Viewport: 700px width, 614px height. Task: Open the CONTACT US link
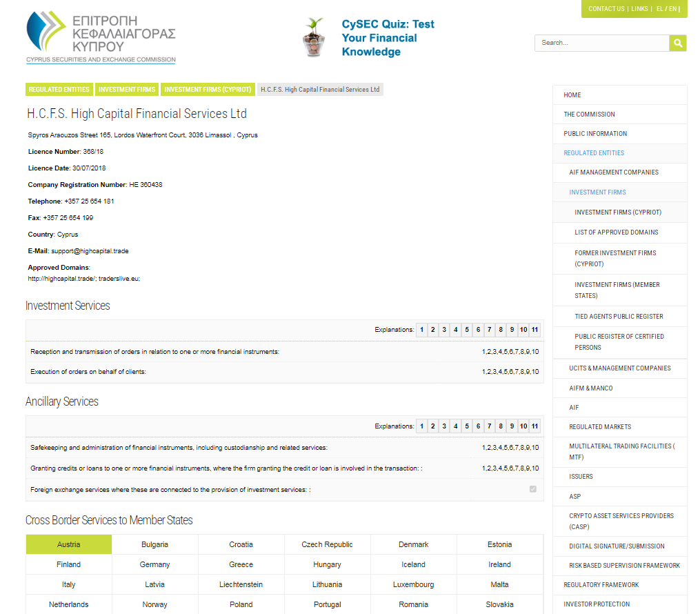(x=606, y=9)
